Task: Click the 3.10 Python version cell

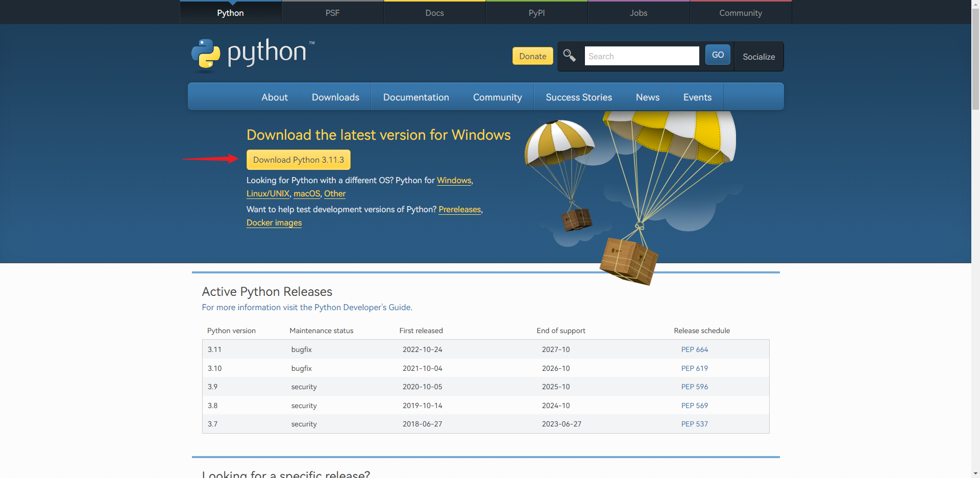Action: (x=214, y=368)
